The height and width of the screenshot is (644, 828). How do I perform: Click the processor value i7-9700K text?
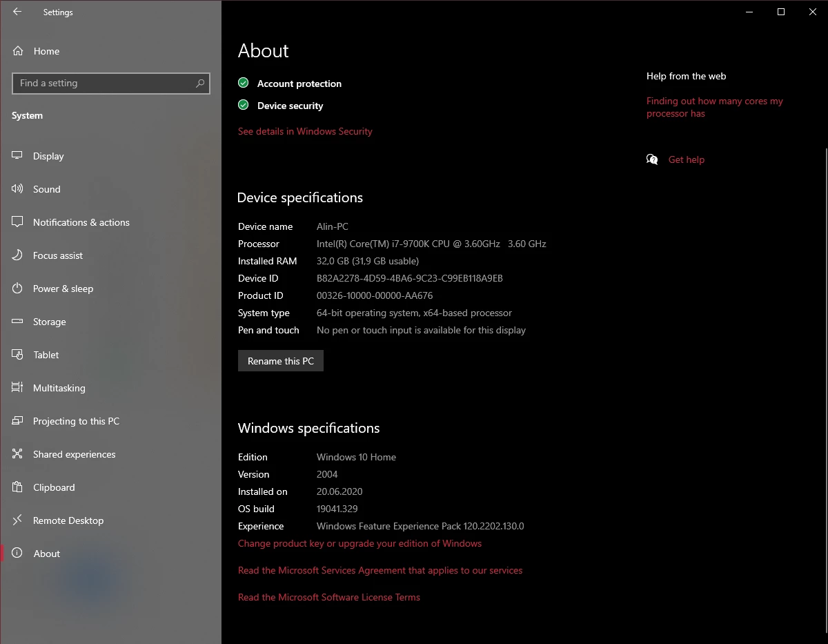tap(431, 244)
